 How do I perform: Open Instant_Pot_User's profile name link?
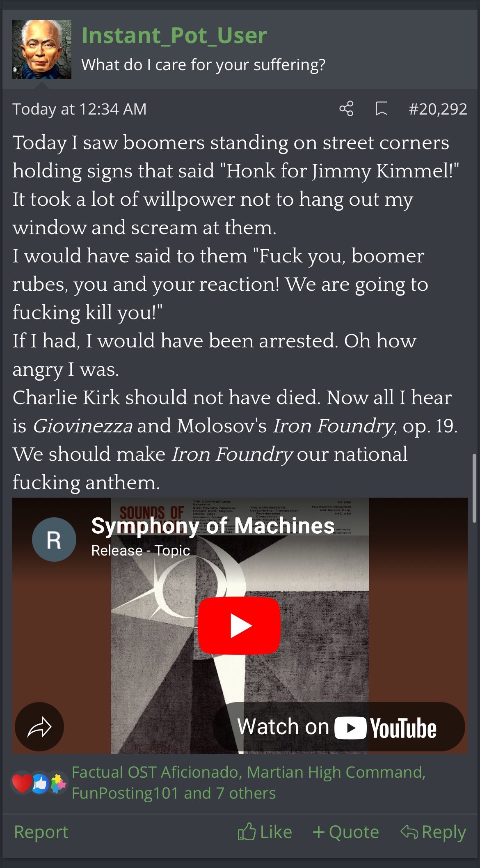coord(174,35)
